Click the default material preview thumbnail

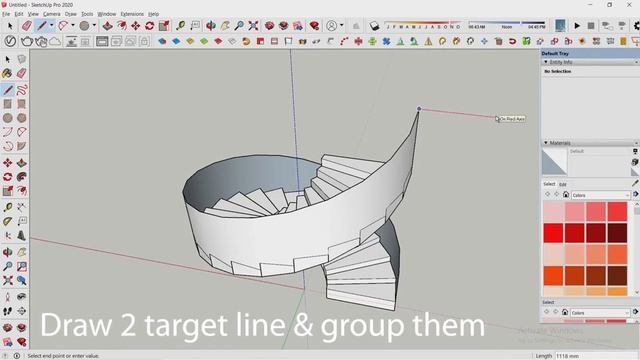point(554,162)
